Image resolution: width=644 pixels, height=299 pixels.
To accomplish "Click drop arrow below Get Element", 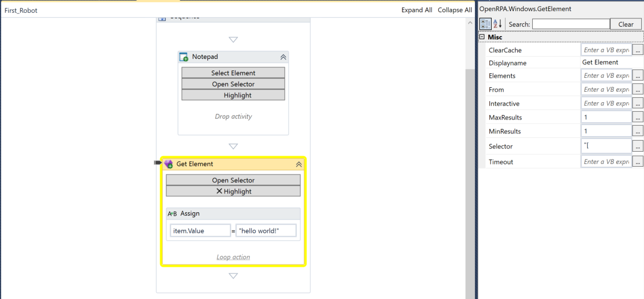I will coord(233,276).
